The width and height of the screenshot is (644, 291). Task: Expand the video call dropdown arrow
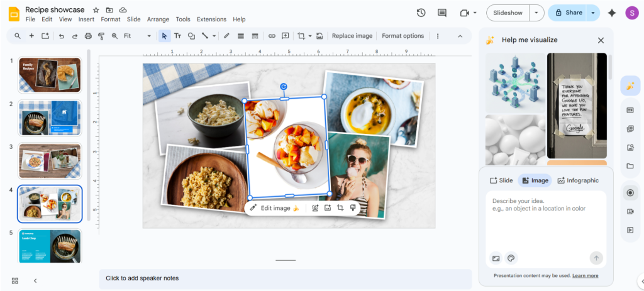(x=475, y=13)
